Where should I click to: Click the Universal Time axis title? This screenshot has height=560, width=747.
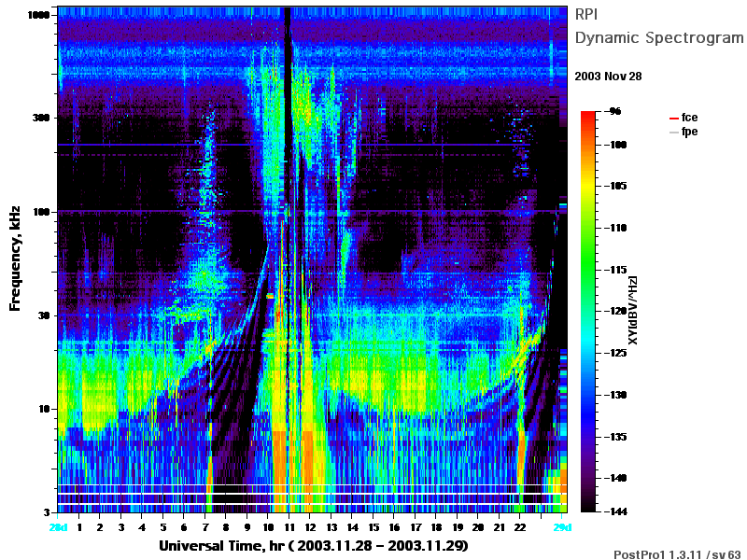point(314,546)
